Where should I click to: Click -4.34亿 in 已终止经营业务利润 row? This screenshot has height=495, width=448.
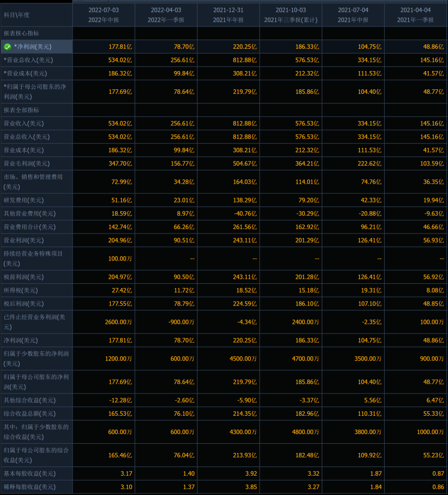[x=247, y=322]
